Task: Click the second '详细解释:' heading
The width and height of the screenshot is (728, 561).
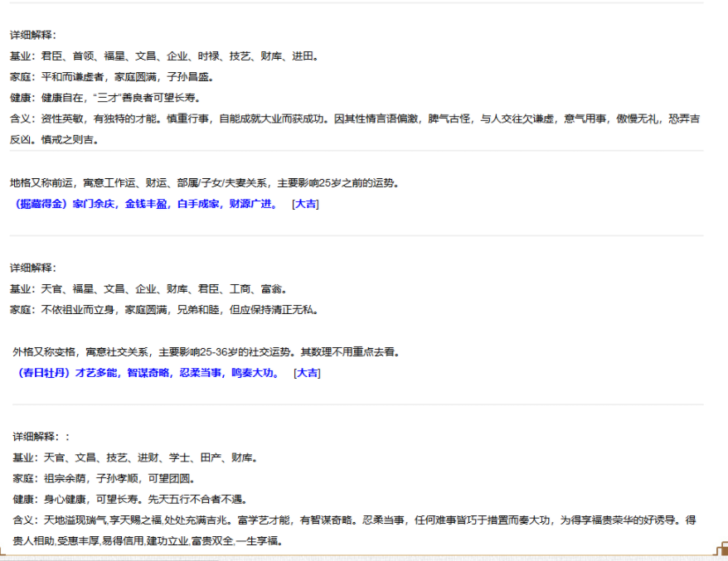Action: coord(33,268)
